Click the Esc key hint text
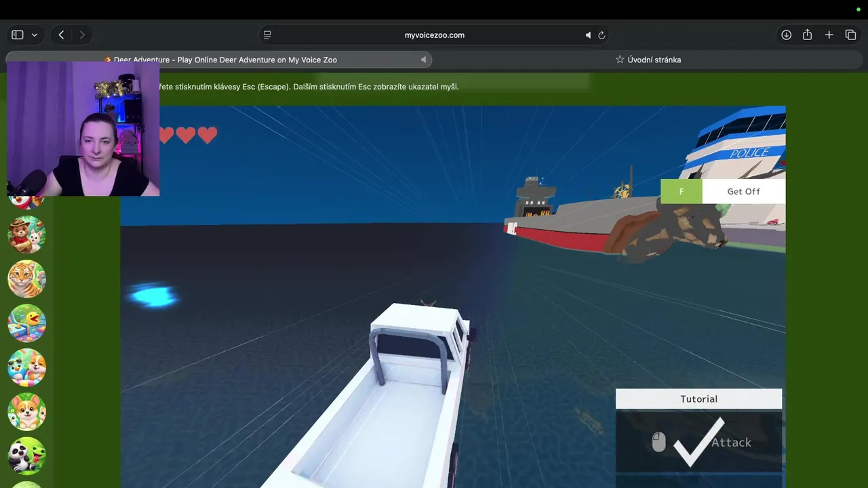 point(309,87)
